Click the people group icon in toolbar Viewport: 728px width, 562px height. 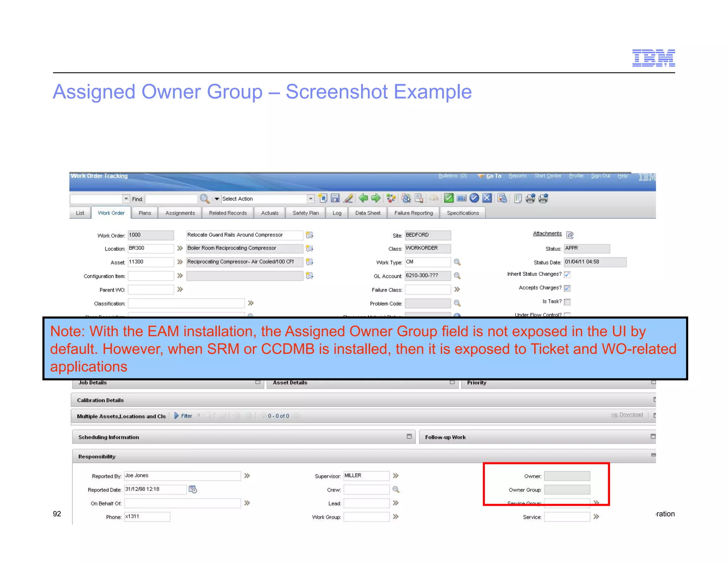click(406, 198)
